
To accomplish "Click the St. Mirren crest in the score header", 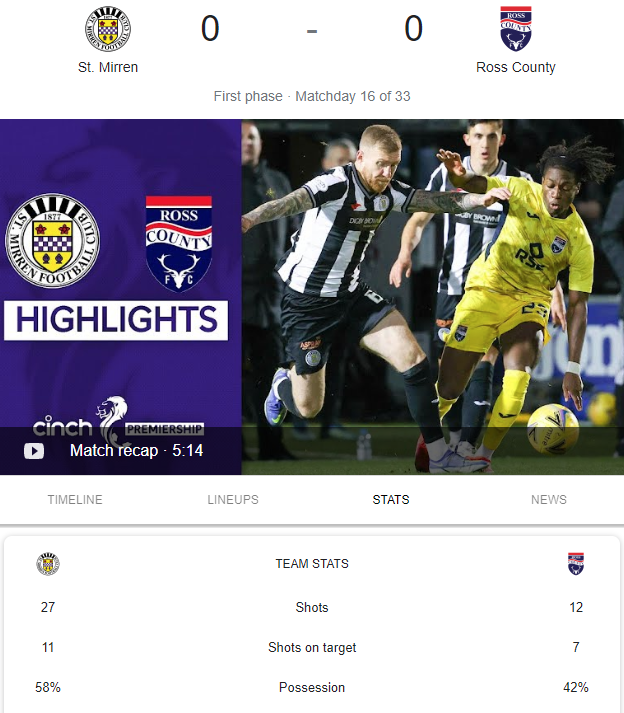I will tap(108, 29).
